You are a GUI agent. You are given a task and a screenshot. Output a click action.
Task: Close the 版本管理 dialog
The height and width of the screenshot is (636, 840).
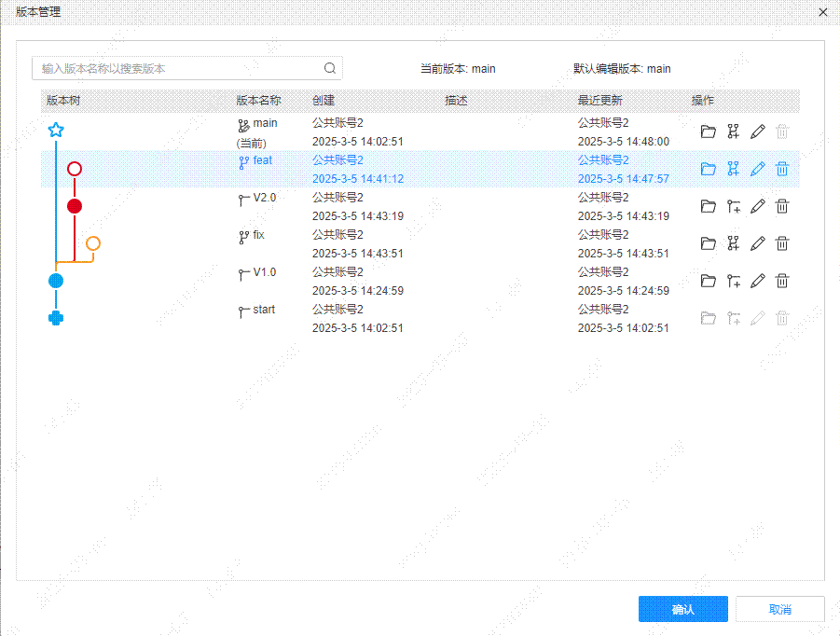[823, 12]
